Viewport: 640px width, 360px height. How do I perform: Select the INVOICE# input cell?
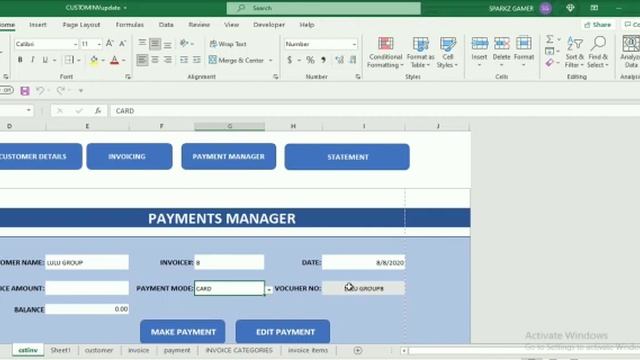(x=229, y=262)
